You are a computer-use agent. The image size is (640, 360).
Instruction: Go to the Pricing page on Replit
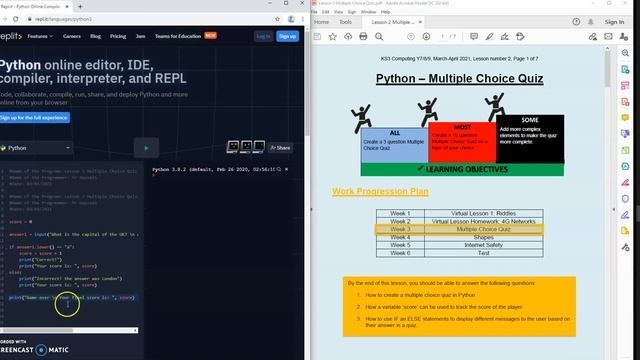pos(118,36)
